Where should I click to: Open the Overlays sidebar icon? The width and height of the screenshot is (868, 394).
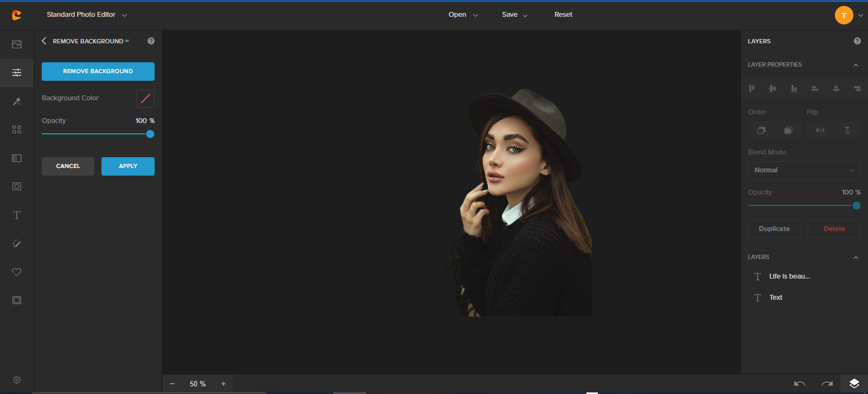point(17,158)
